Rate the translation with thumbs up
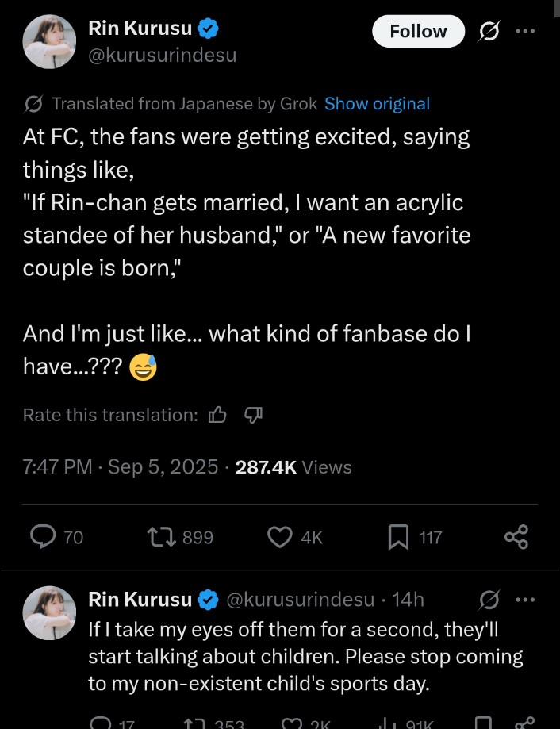The image size is (560, 729). [217, 414]
